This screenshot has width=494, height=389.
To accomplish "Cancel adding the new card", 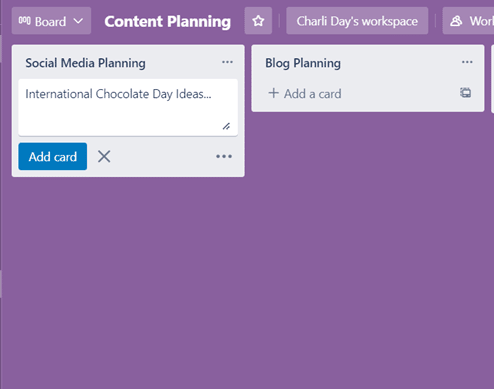I will coord(104,156).
